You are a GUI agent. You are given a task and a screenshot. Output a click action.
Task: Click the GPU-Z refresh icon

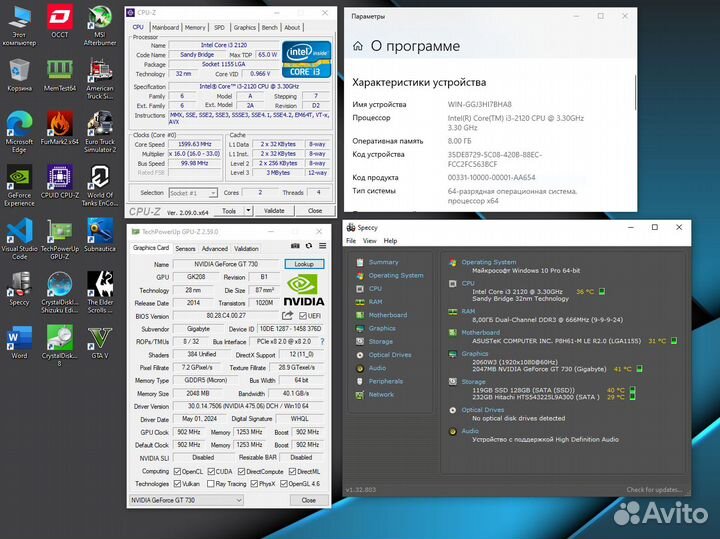click(309, 247)
